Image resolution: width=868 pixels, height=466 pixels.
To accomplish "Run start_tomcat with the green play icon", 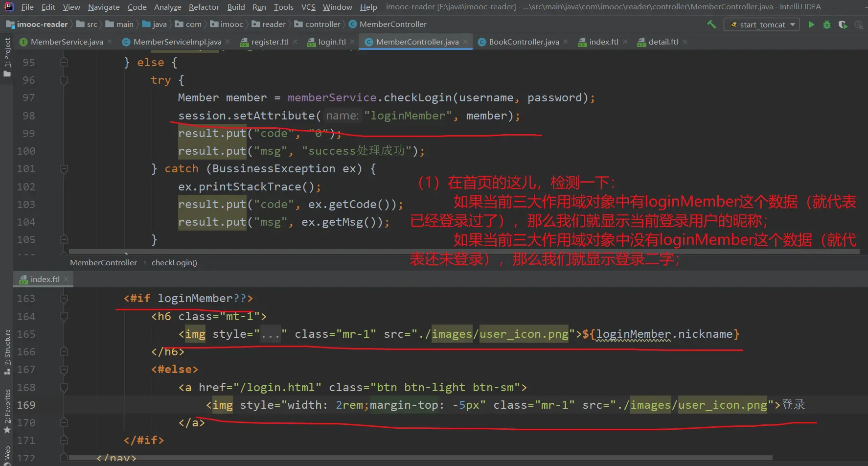I will coord(811,24).
